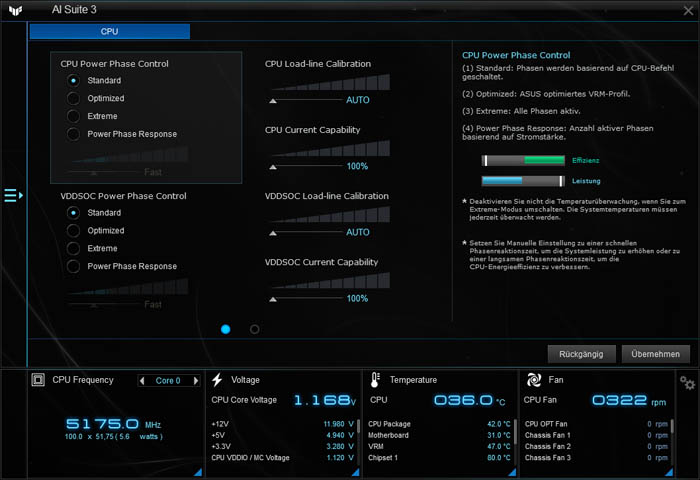Image resolution: width=700 pixels, height=480 pixels.
Task: Click the Chassis Fan 3 row
Action: pos(596,458)
